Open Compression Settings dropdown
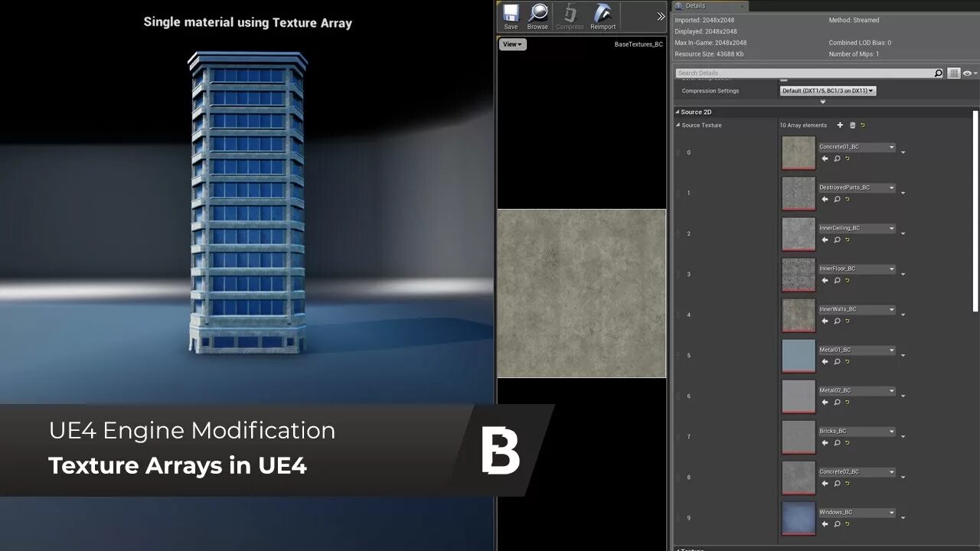 tap(827, 90)
